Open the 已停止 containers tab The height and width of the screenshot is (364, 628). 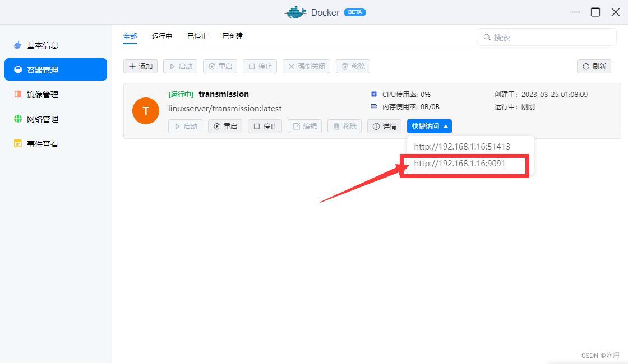(x=197, y=36)
